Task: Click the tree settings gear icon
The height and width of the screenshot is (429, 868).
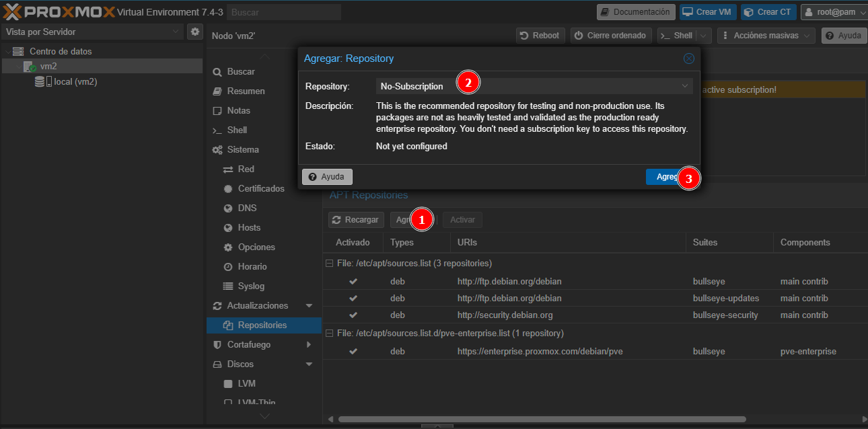Action: point(195,32)
